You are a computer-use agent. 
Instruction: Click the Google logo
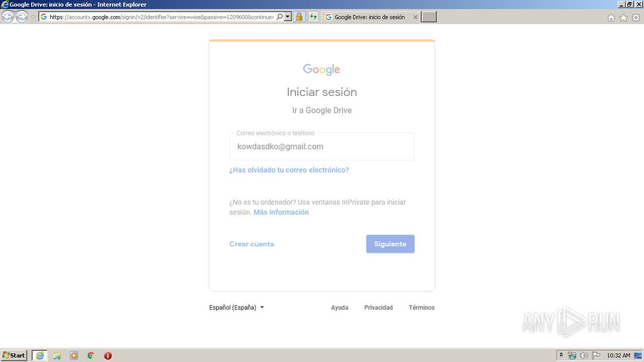pos(321,69)
